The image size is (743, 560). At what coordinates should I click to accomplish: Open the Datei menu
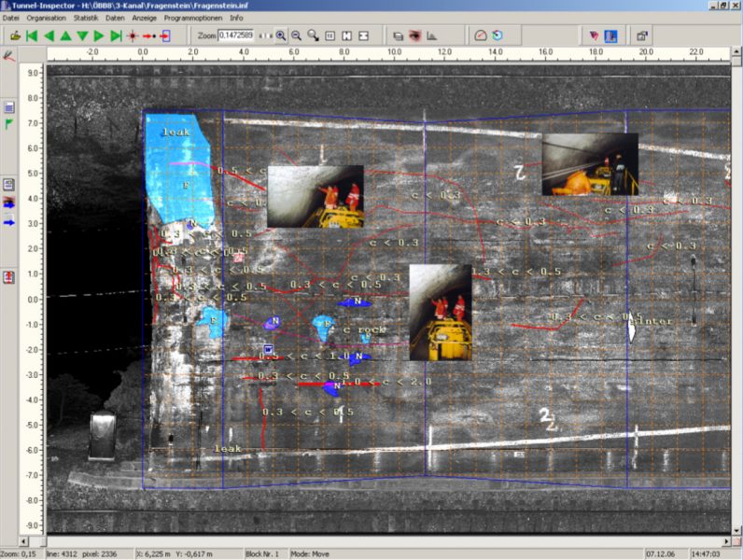point(11,18)
